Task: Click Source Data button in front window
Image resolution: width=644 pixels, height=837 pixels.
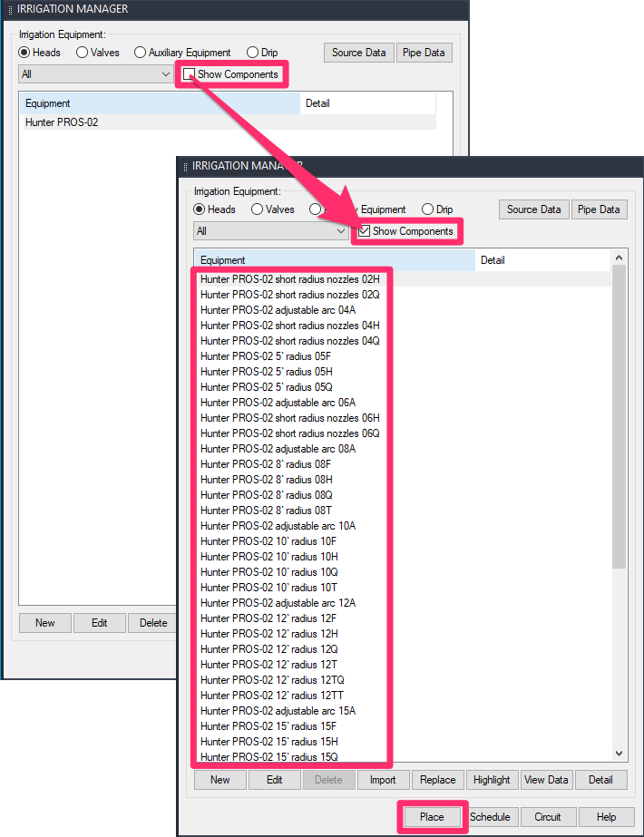Action: (x=534, y=209)
